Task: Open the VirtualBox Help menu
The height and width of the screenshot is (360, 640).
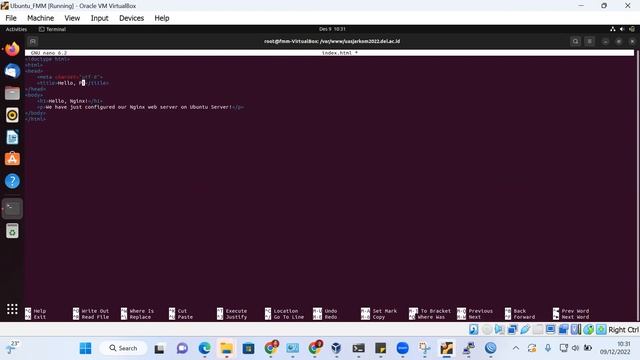Action: [x=162, y=18]
